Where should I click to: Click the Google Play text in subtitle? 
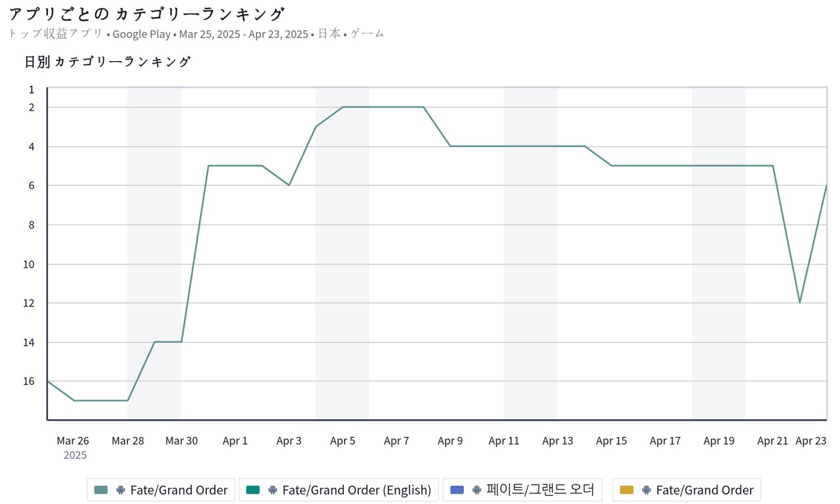point(142,34)
